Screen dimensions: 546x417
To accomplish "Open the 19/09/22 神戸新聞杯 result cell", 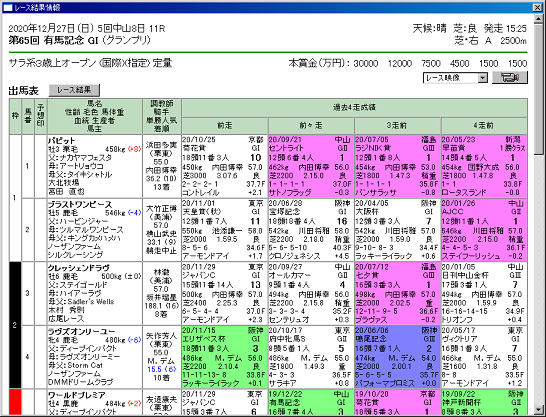I will click(x=484, y=402).
